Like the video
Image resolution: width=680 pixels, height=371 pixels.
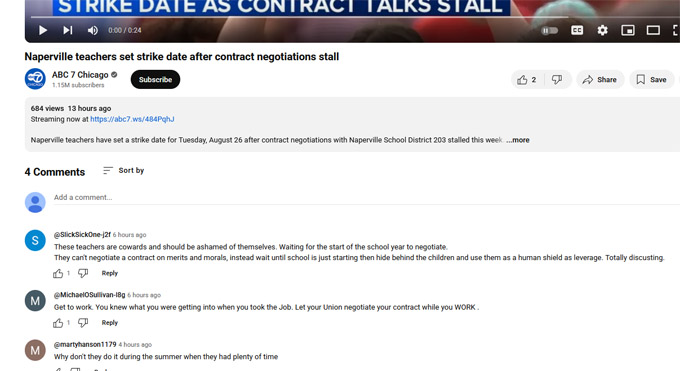[x=527, y=80]
